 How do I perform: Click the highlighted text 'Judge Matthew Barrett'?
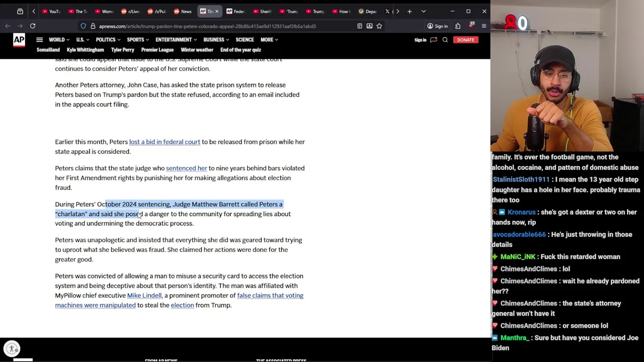tap(206, 204)
